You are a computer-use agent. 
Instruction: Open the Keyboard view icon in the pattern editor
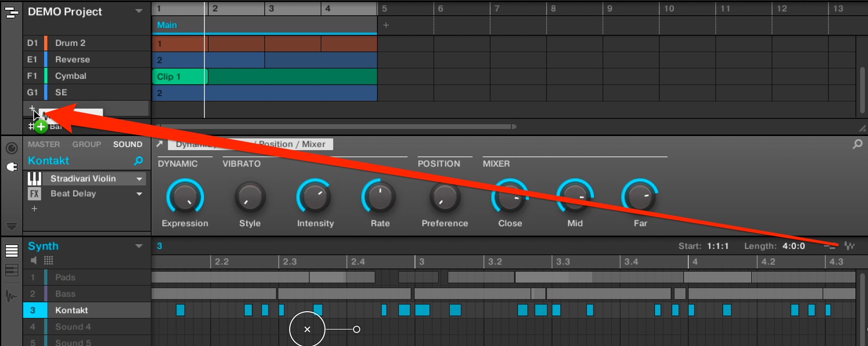[x=11, y=270]
